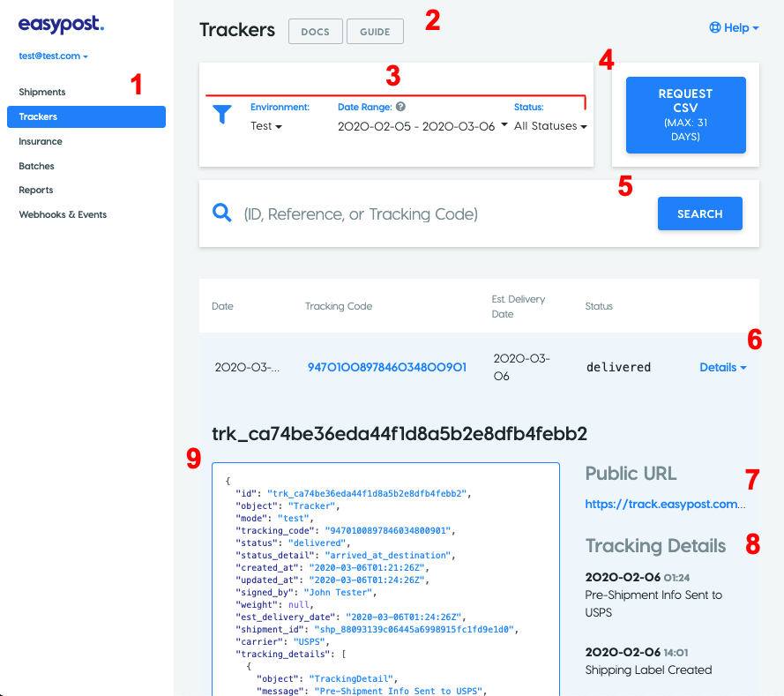Image resolution: width=784 pixels, height=696 pixels.
Task: Open the Environment Test dropdown
Action: pos(266,126)
